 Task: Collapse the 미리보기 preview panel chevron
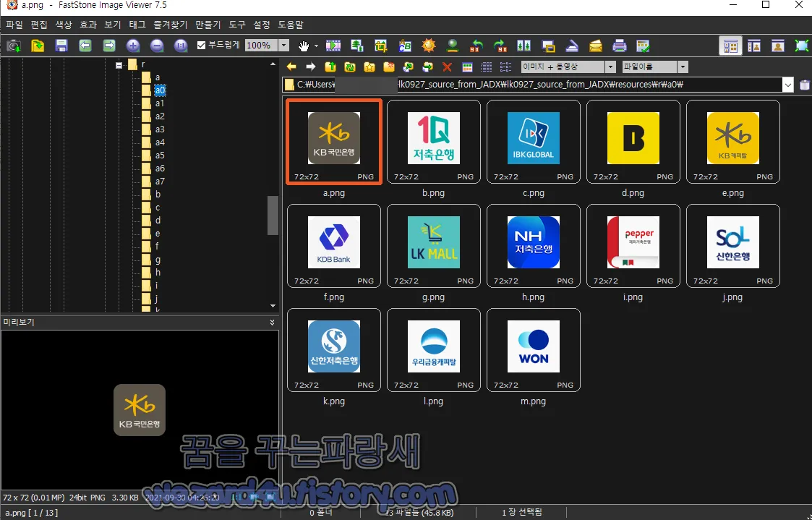click(x=273, y=322)
